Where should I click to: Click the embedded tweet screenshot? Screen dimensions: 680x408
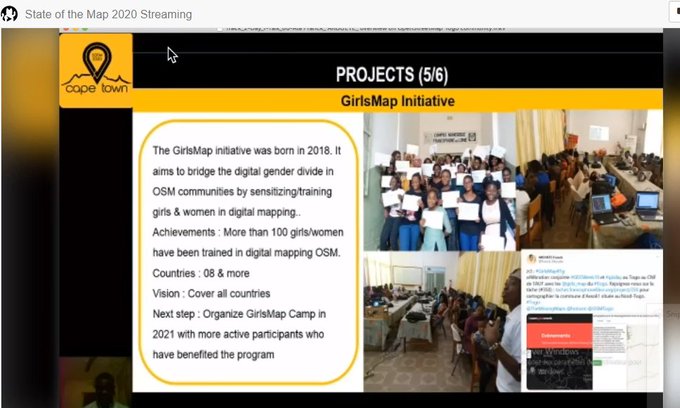coord(592,321)
